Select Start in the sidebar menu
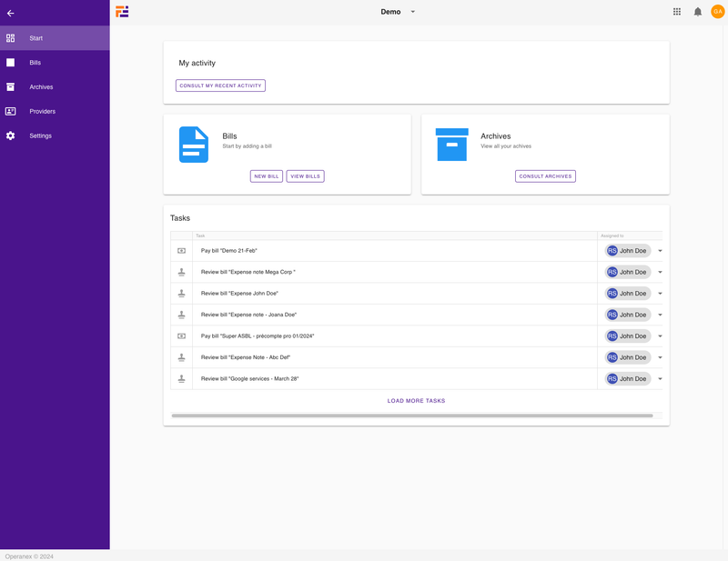Image resolution: width=728 pixels, height=561 pixels. coord(10,38)
